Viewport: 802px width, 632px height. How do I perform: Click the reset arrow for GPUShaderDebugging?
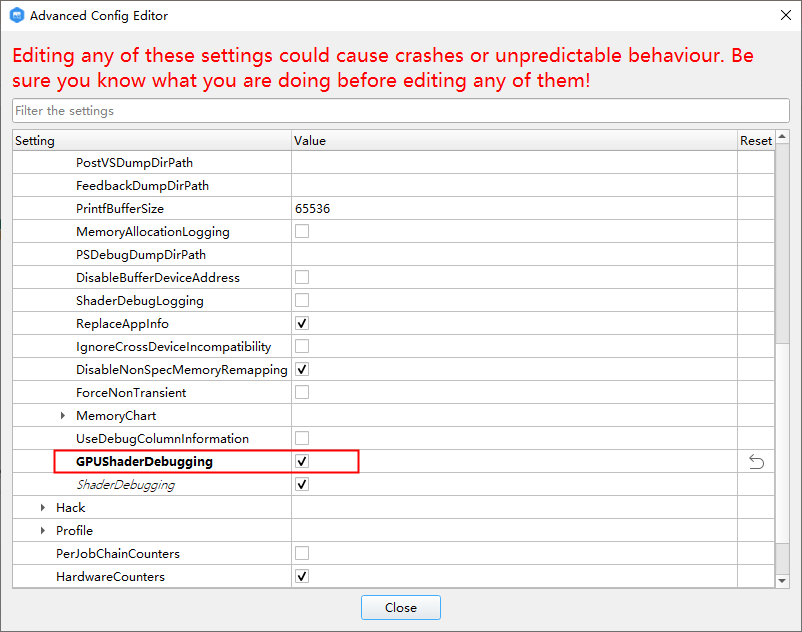(x=757, y=461)
